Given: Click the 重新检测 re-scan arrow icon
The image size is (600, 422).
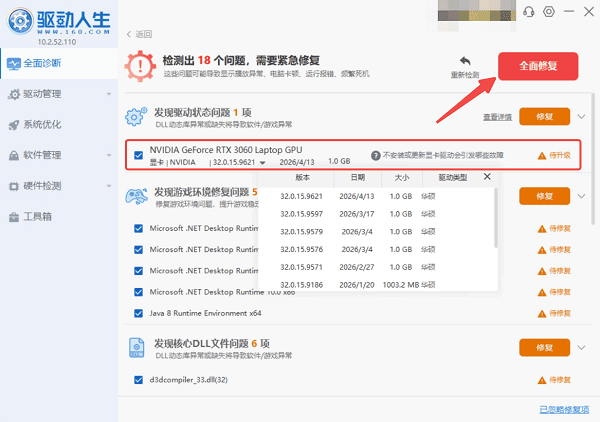Looking at the screenshot, I should tap(465, 61).
